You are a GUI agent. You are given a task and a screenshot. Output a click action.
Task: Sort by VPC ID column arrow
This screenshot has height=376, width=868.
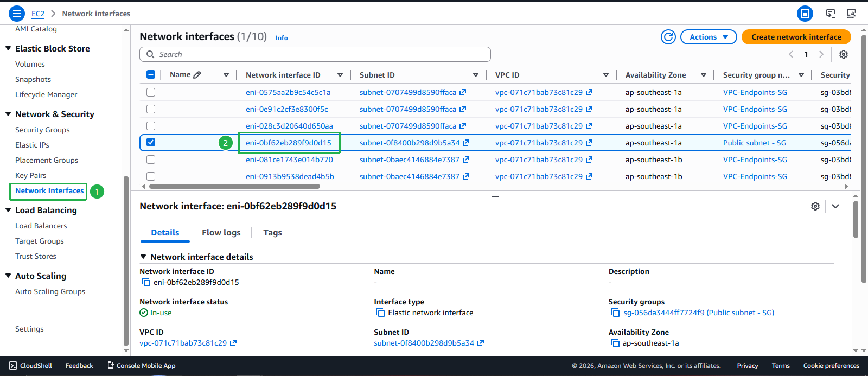pyautogui.click(x=606, y=75)
